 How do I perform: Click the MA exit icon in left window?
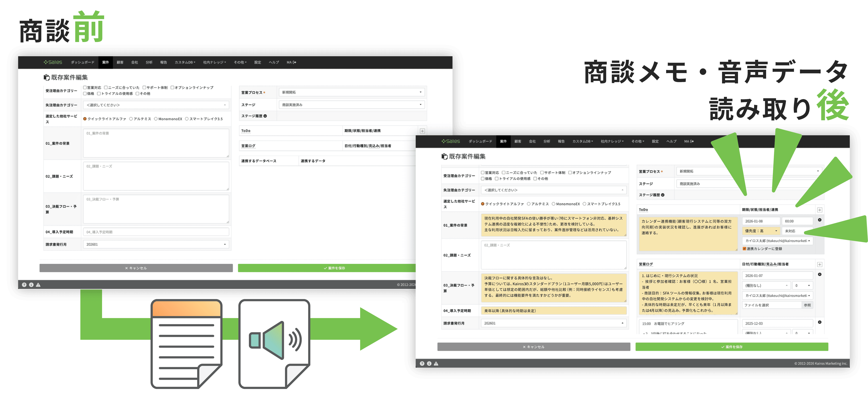[295, 62]
